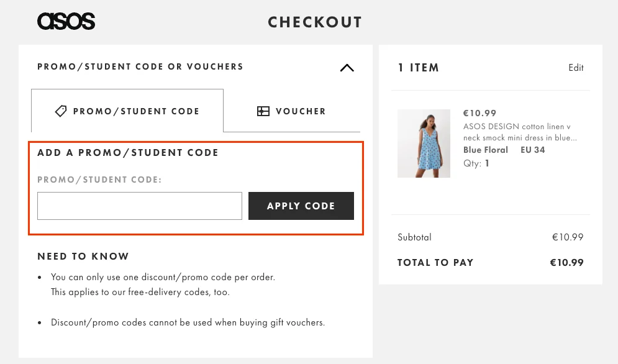Select the €10.99 product price text
Screen dimensions: 618x364
pos(479,113)
